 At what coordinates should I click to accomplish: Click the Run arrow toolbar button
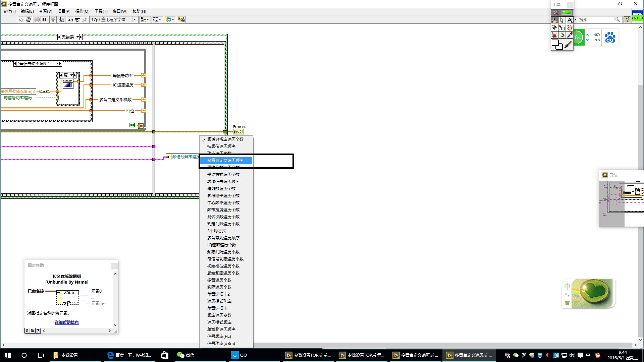[x=21, y=20]
